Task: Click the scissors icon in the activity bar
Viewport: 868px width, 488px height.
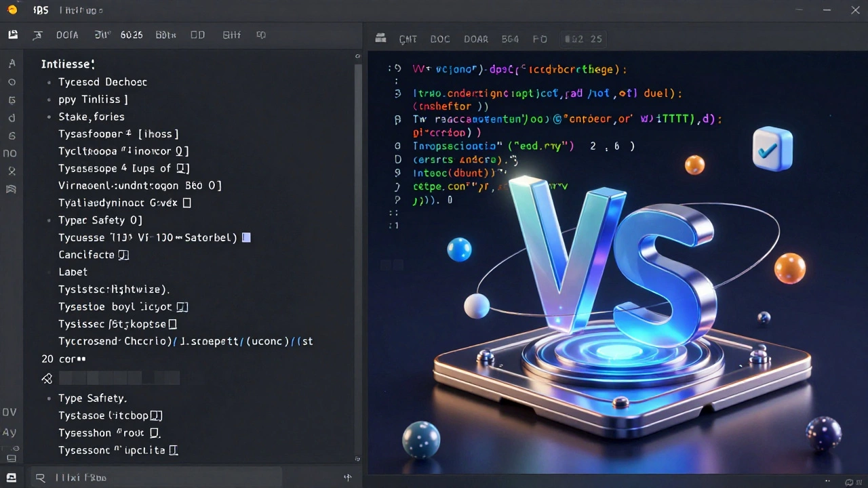Action: [x=12, y=171]
